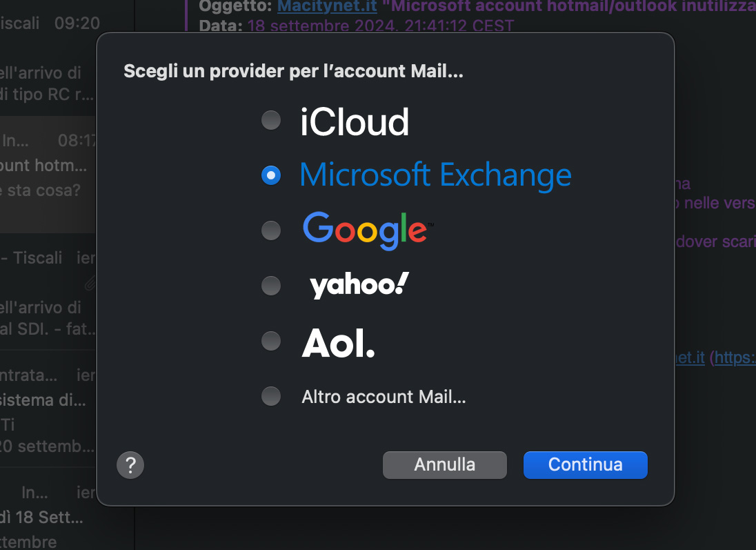The image size is (756, 550).
Task: Choose the Google radio button
Action: click(x=271, y=230)
